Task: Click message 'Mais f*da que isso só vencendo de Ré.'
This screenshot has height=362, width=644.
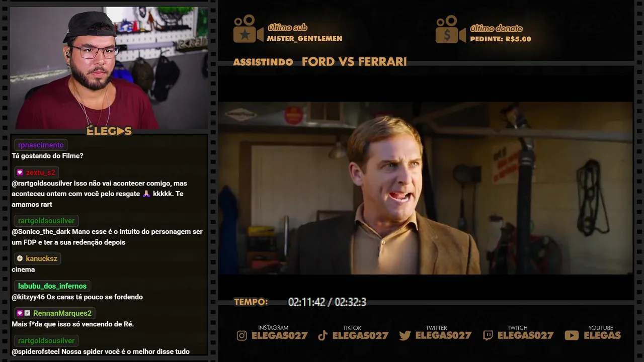Action: pos(72,324)
